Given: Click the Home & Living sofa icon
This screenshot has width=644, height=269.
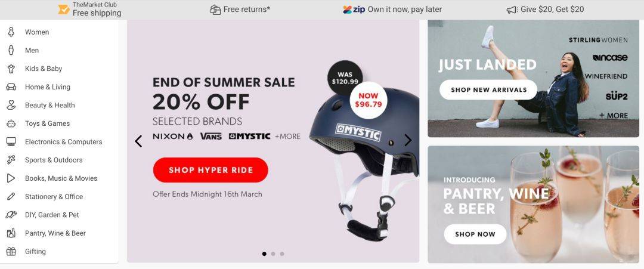Looking at the screenshot, I should point(11,86).
